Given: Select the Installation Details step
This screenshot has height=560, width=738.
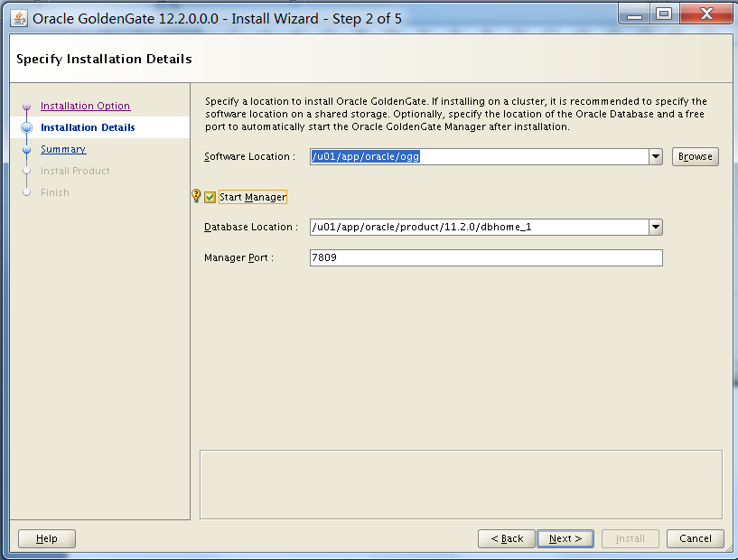Looking at the screenshot, I should point(88,127).
